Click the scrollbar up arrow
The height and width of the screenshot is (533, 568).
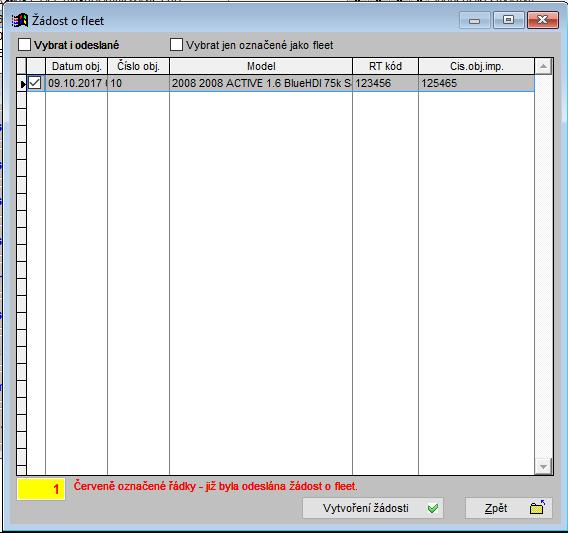click(543, 66)
